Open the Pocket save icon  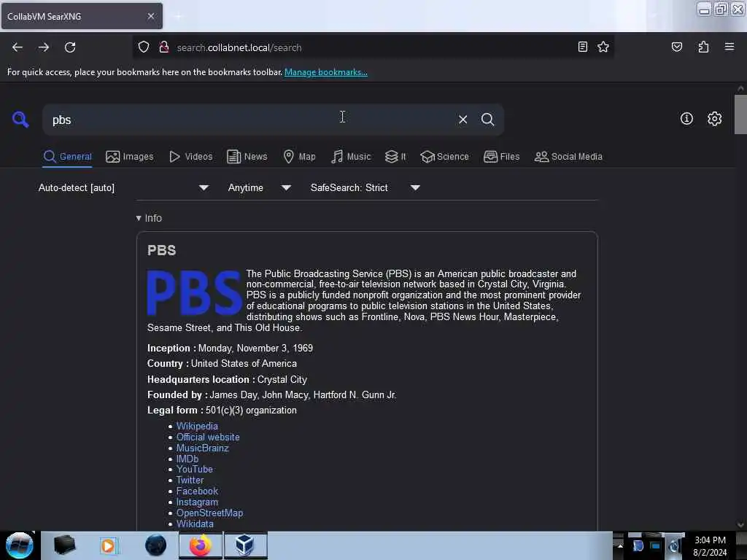click(677, 47)
